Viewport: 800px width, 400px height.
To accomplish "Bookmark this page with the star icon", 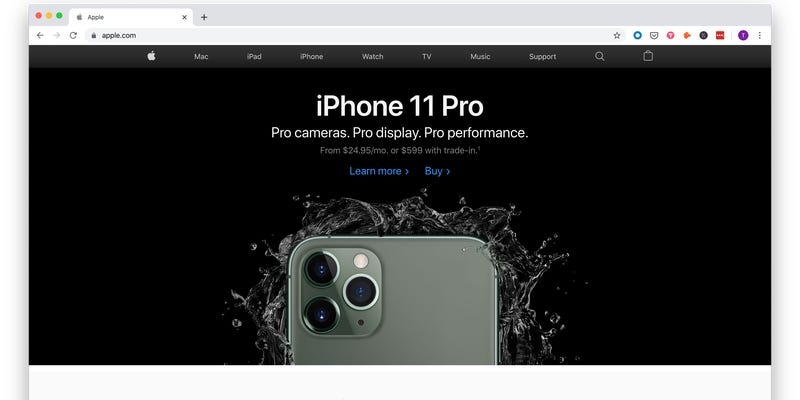I will (x=617, y=35).
